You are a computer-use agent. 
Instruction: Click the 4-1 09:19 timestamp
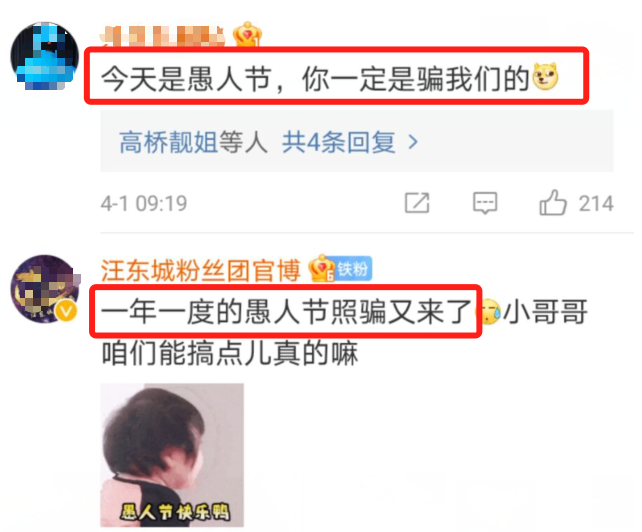pos(144,204)
